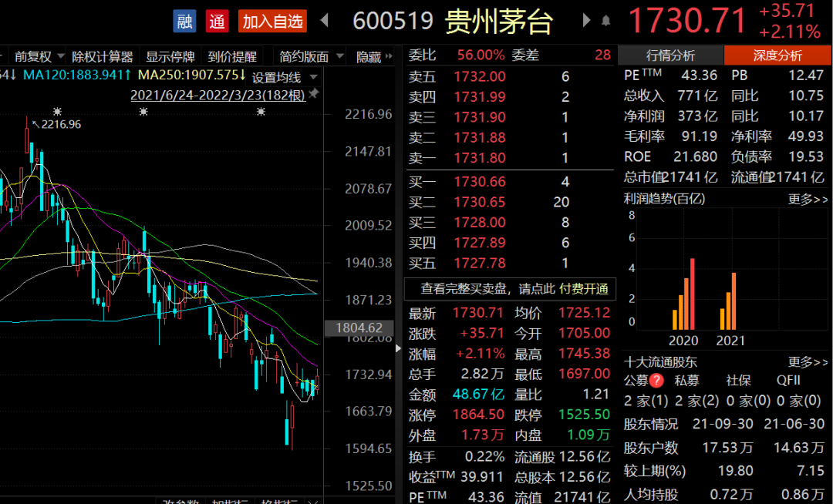Pin the chart date range with pushpin icon
The height and width of the screenshot is (504, 833).
click(314, 94)
